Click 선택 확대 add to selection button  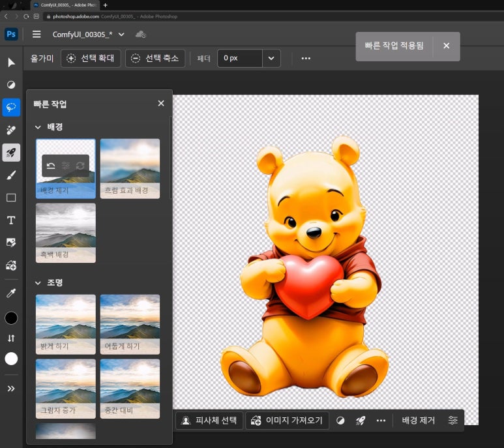(x=91, y=58)
